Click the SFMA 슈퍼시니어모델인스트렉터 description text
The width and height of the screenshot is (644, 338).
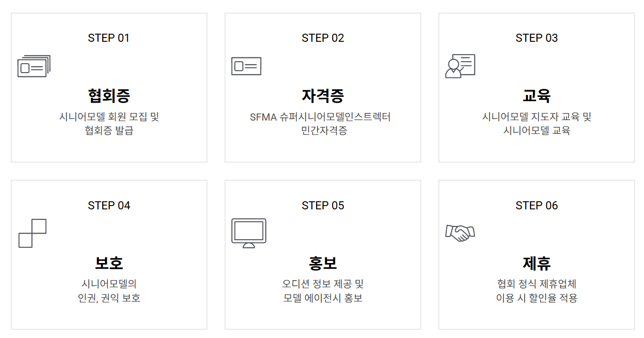320,117
